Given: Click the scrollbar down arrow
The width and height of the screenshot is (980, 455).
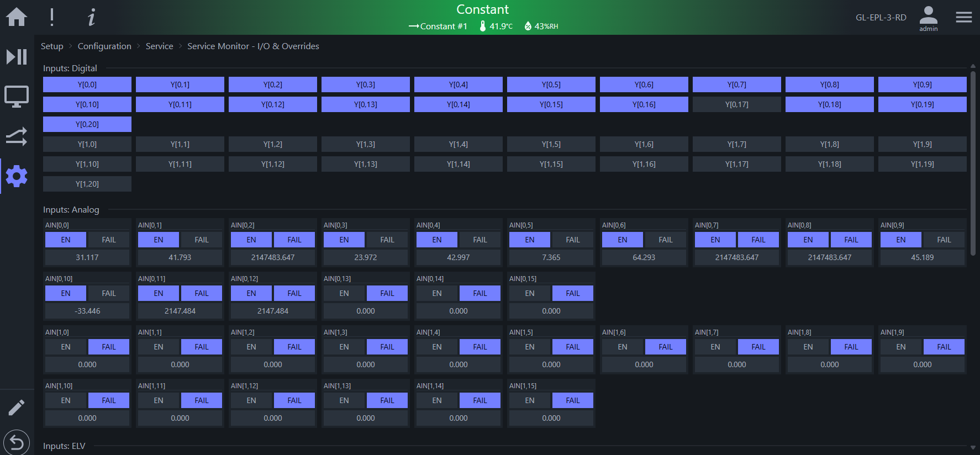Looking at the screenshot, I should pyautogui.click(x=973, y=447).
